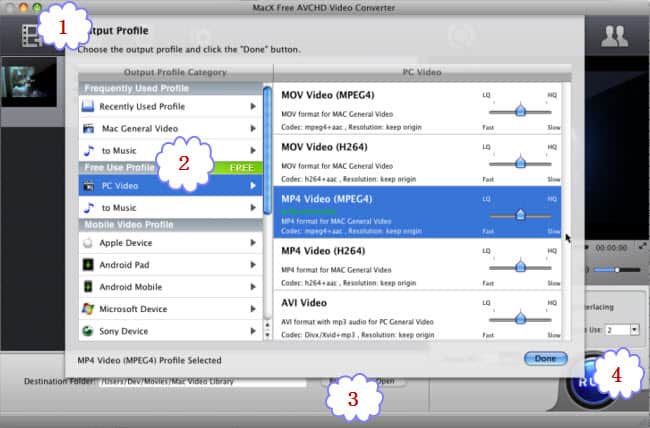650x428 pixels.
Task: Open the CPU core Use dropdown
Action: [x=634, y=330]
